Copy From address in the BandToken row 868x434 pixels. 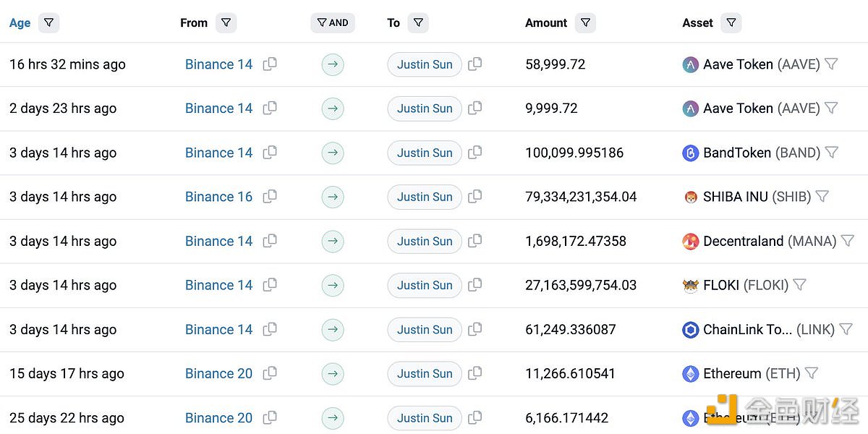(x=270, y=153)
